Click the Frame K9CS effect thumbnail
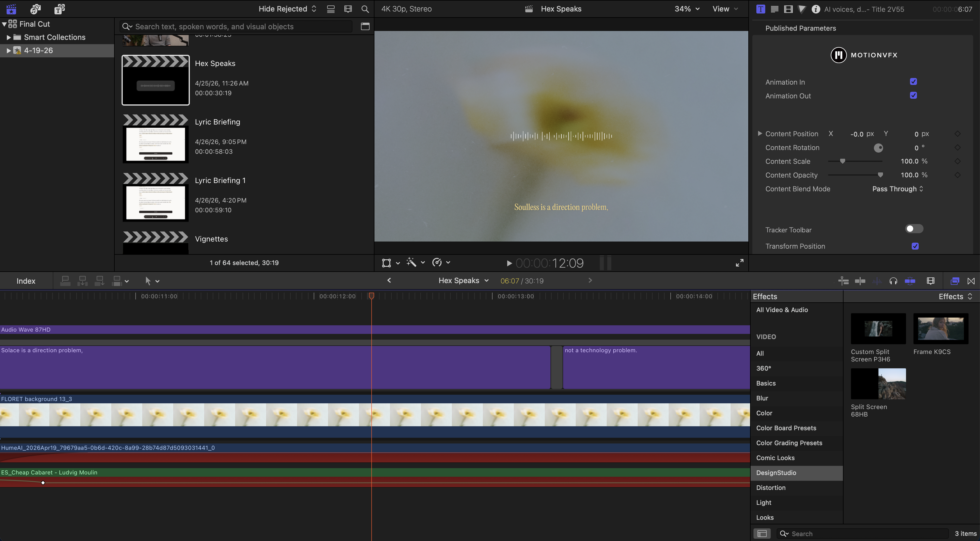 click(940, 329)
